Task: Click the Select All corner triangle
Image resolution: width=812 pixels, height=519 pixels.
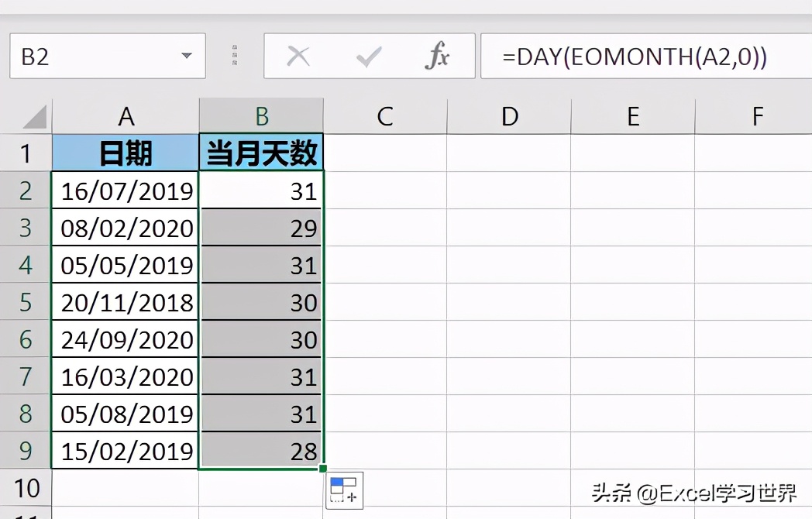Action: pyautogui.click(x=34, y=117)
